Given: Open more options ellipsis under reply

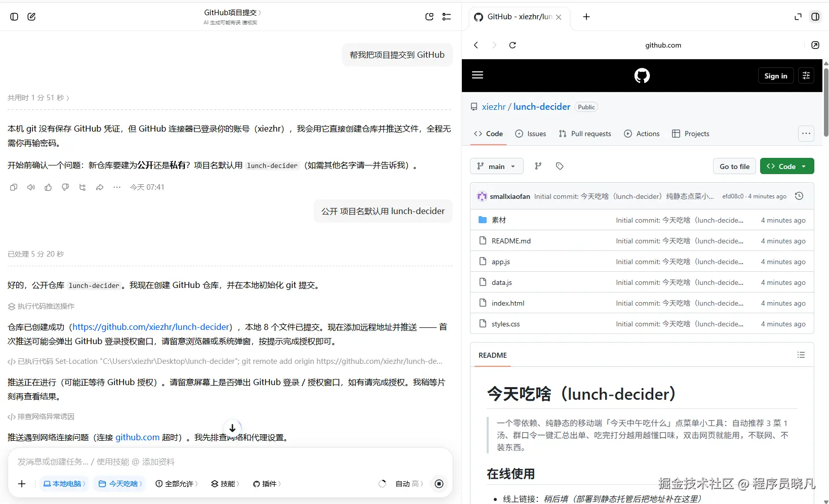Looking at the screenshot, I should point(117,187).
